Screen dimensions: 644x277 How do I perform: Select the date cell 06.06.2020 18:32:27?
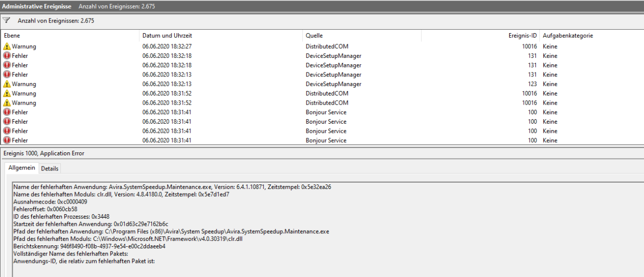point(167,46)
